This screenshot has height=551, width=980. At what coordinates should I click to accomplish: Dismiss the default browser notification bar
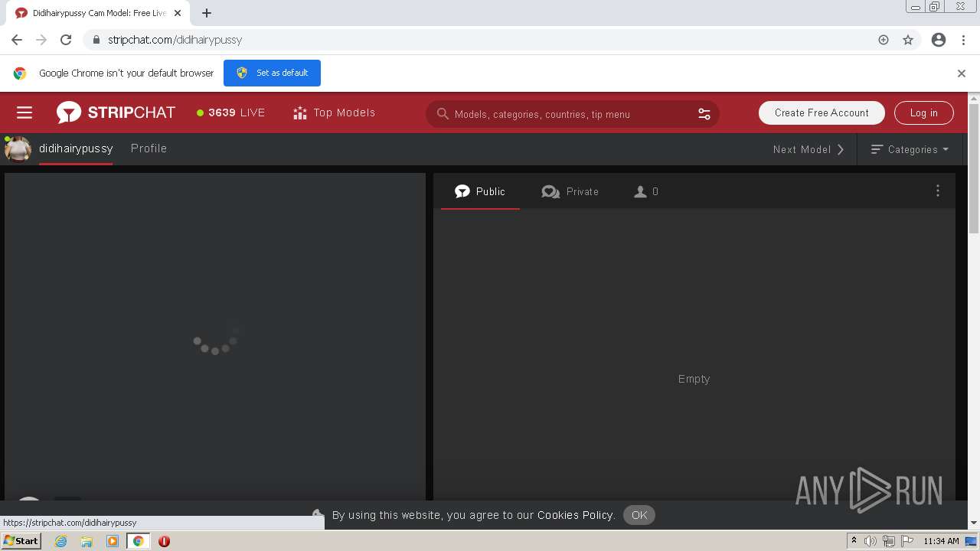pyautogui.click(x=962, y=73)
